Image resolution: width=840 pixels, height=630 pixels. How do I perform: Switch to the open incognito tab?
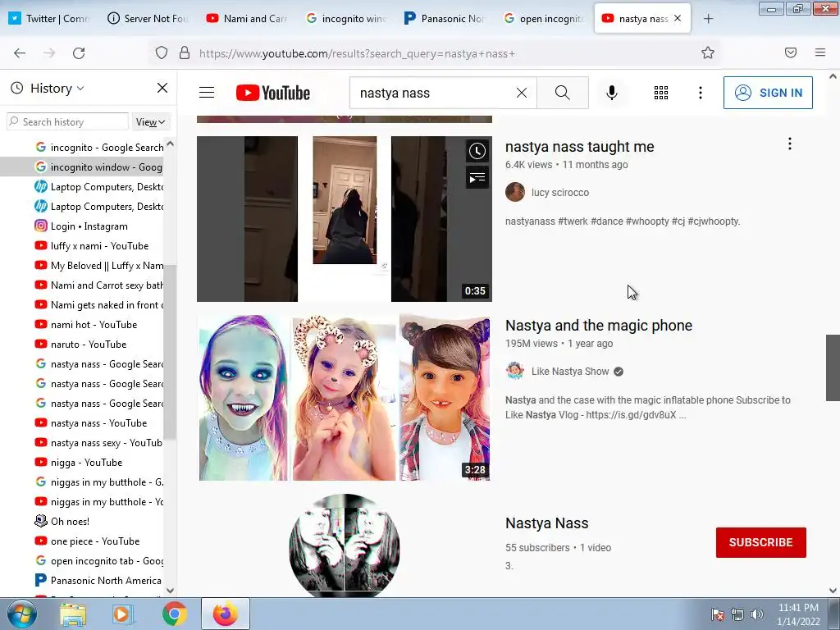pyautogui.click(x=543, y=19)
